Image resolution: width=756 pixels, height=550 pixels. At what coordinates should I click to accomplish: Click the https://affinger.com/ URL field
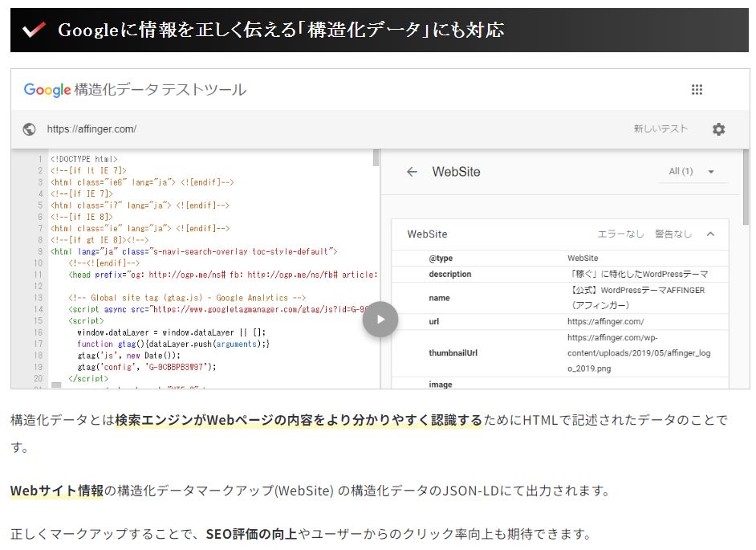91,129
